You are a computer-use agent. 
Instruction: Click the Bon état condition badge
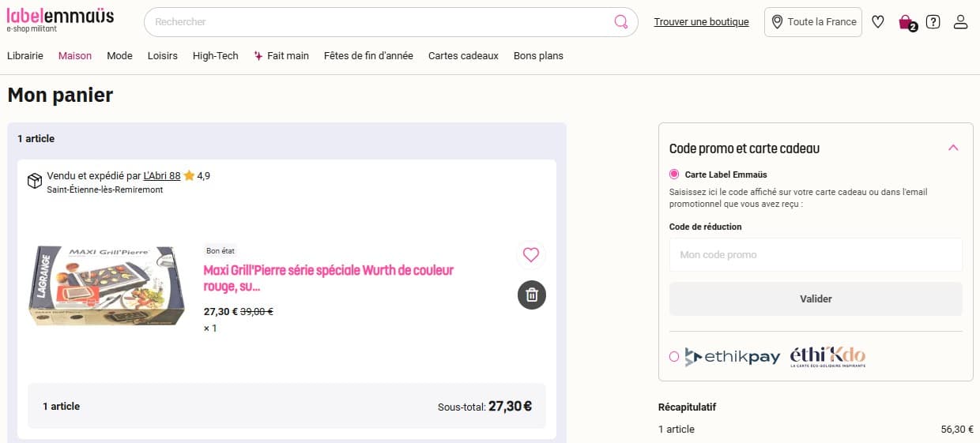coord(220,251)
